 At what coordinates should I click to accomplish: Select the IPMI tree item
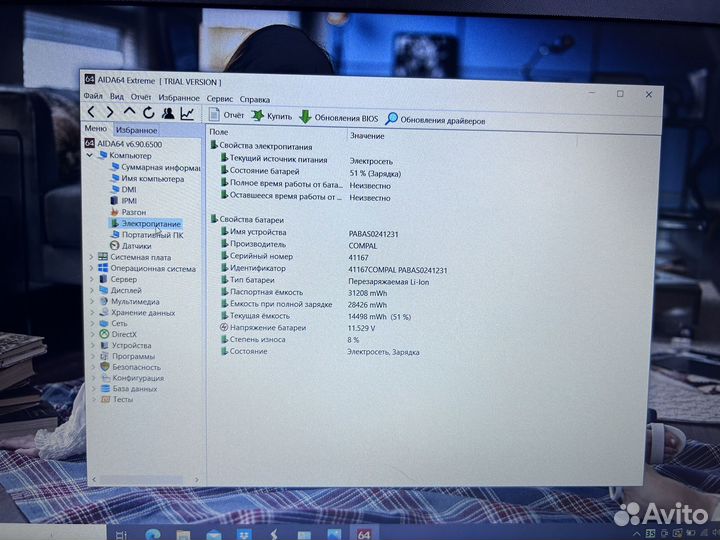(x=124, y=201)
